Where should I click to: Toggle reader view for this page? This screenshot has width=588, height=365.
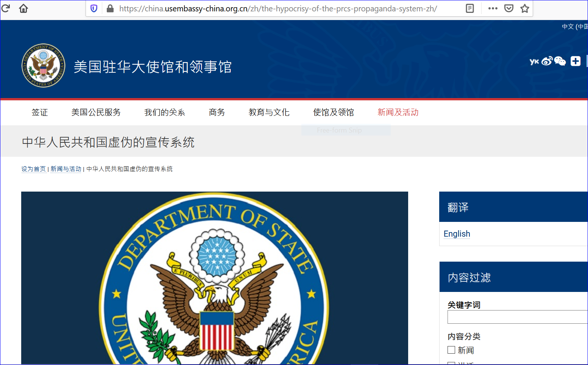click(x=469, y=8)
